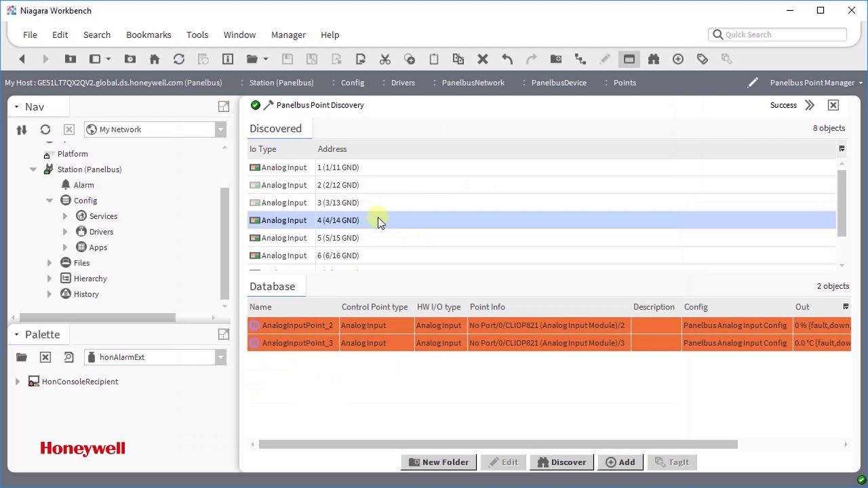Click the binoculars Discover toolbar icon

click(x=654, y=59)
